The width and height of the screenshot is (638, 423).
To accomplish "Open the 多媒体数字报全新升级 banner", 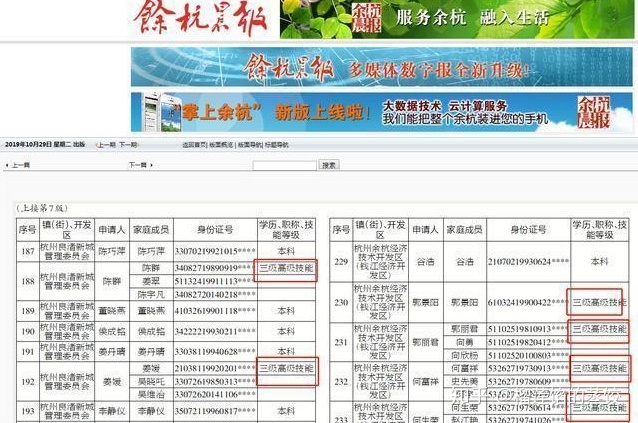I will [x=381, y=67].
